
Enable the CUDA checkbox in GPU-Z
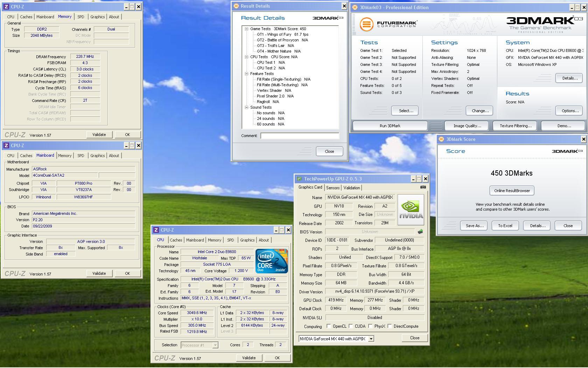click(x=351, y=326)
